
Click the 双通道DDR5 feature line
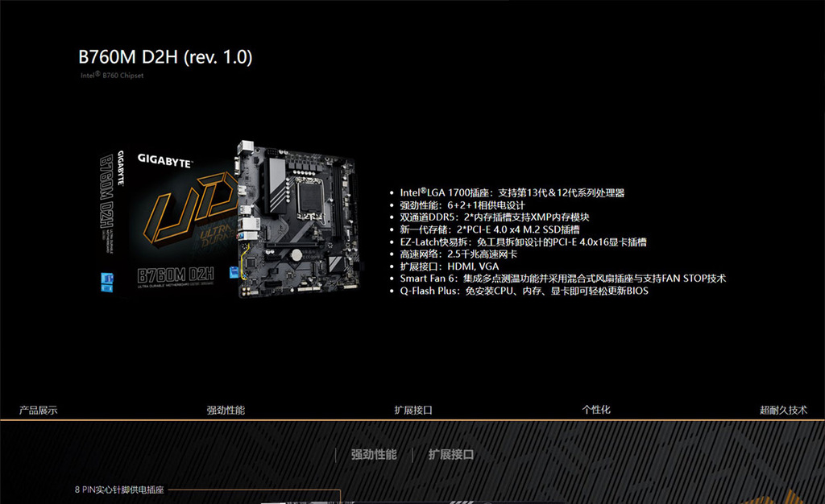(495, 217)
